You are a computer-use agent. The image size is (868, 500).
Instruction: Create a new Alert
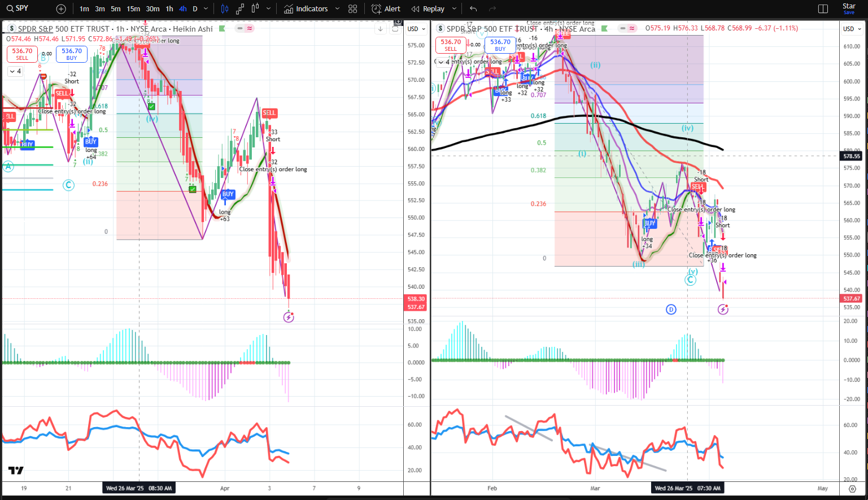point(386,9)
